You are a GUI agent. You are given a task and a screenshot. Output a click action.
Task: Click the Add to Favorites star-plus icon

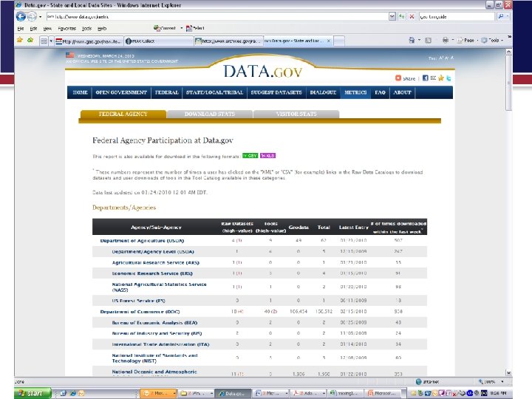[x=30, y=41]
